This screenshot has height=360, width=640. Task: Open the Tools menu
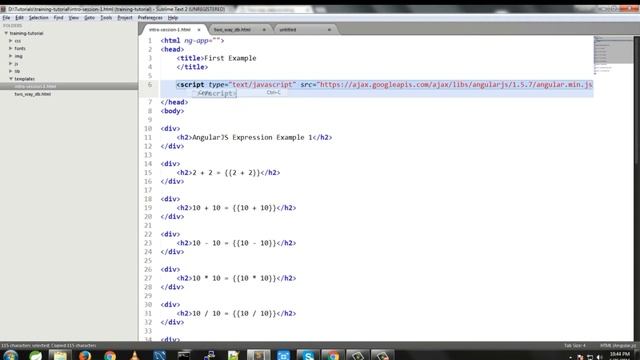pos(106,18)
